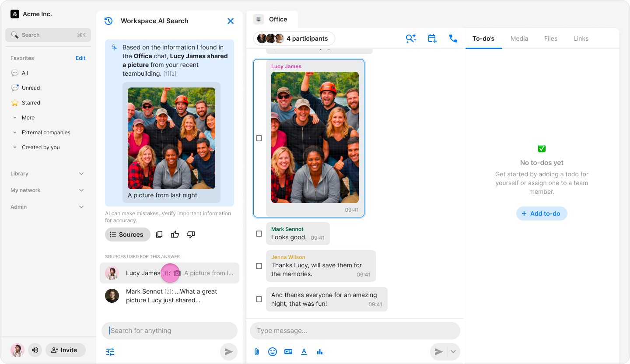Close the Workspace AI Search panel

pyautogui.click(x=231, y=21)
